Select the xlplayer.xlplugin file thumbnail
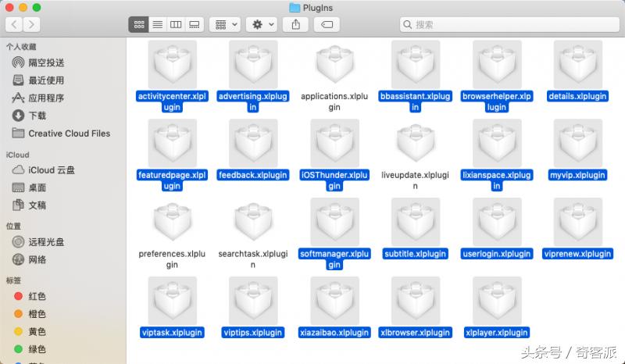The image size is (625, 364). tap(497, 300)
